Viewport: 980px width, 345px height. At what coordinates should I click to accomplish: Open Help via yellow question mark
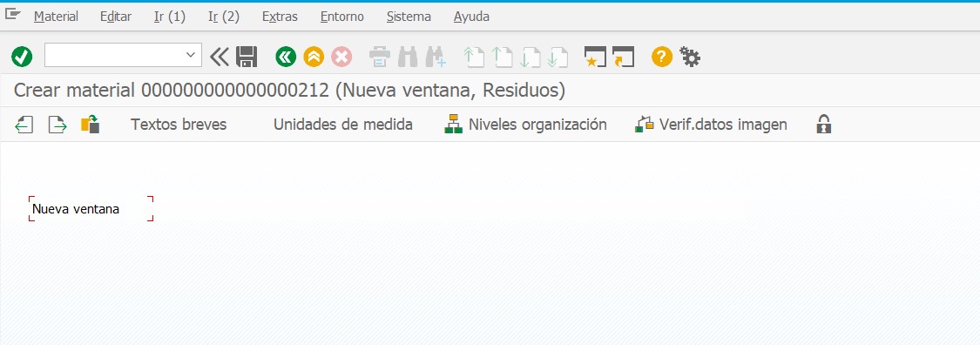[x=662, y=57]
